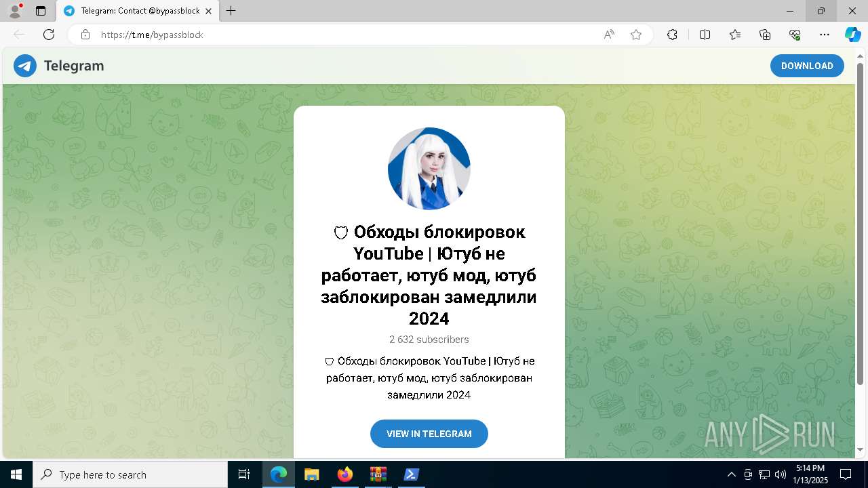
Task: Click the channel profile avatar
Action: click(429, 169)
